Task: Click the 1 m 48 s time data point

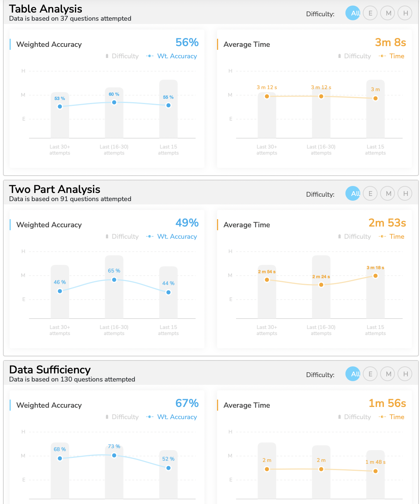Action: 375,471
